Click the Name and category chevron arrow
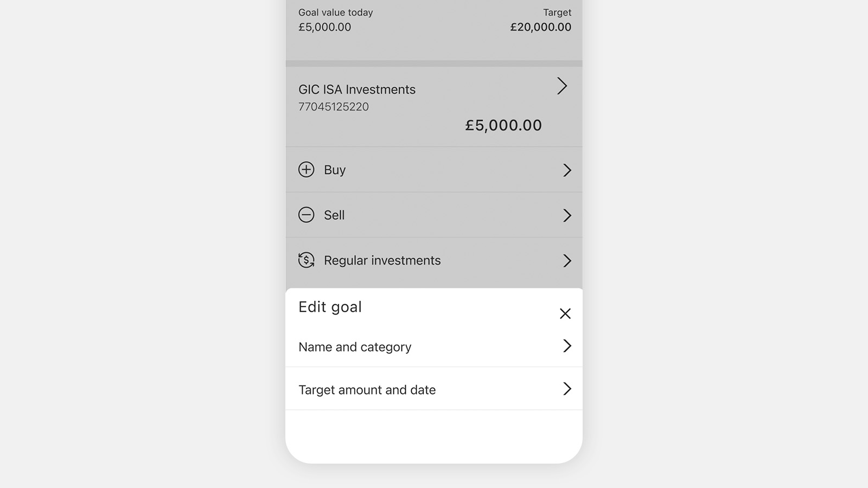868x488 pixels. (x=567, y=346)
